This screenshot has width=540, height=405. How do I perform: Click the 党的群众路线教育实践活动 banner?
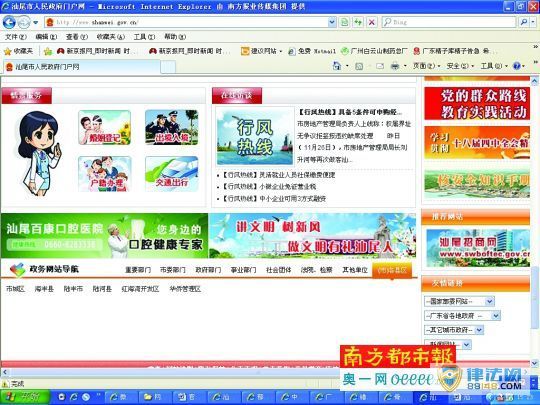point(477,103)
